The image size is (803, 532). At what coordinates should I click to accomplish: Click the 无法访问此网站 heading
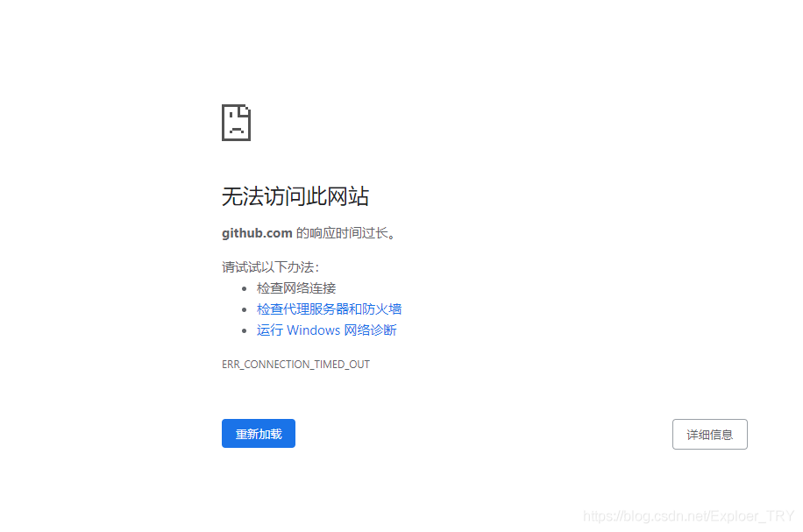tap(295, 196)
